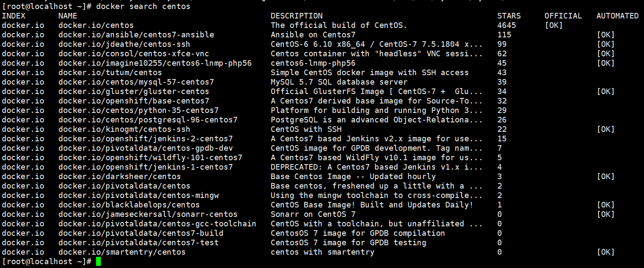Click the docker.io/consol/centos-xfce-vnc entry
644x268 pixels.
(x=133, y=54)
